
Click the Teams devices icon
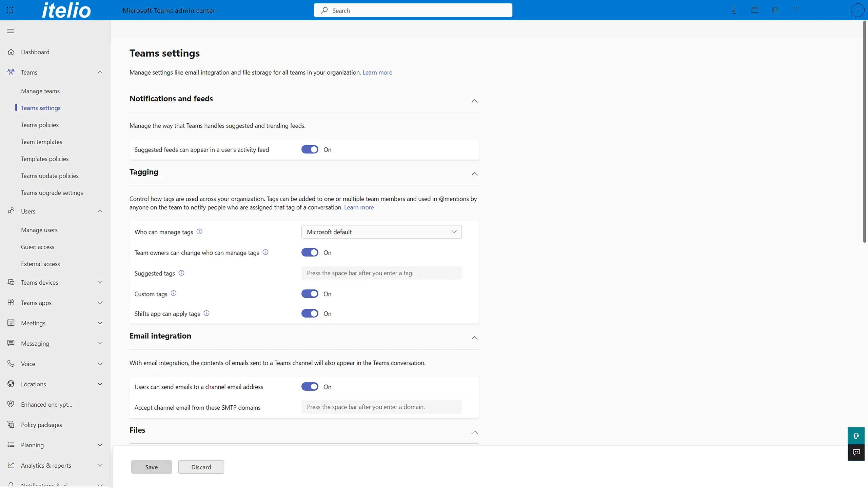point(11,282)
